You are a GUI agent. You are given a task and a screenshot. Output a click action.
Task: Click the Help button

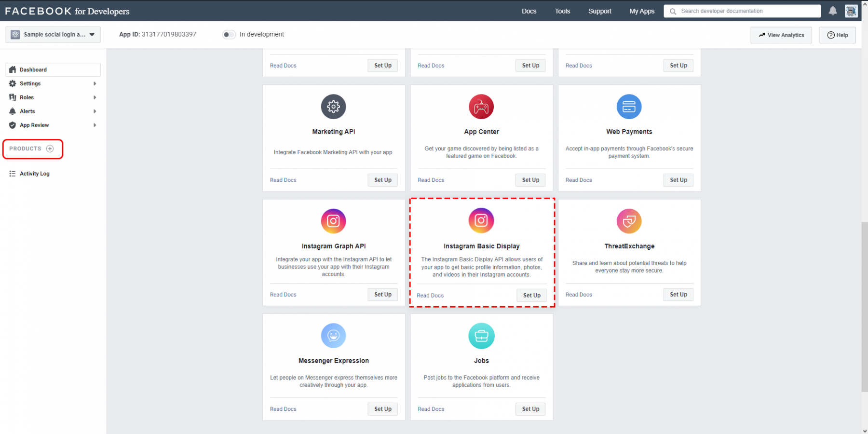coord(838,35)
